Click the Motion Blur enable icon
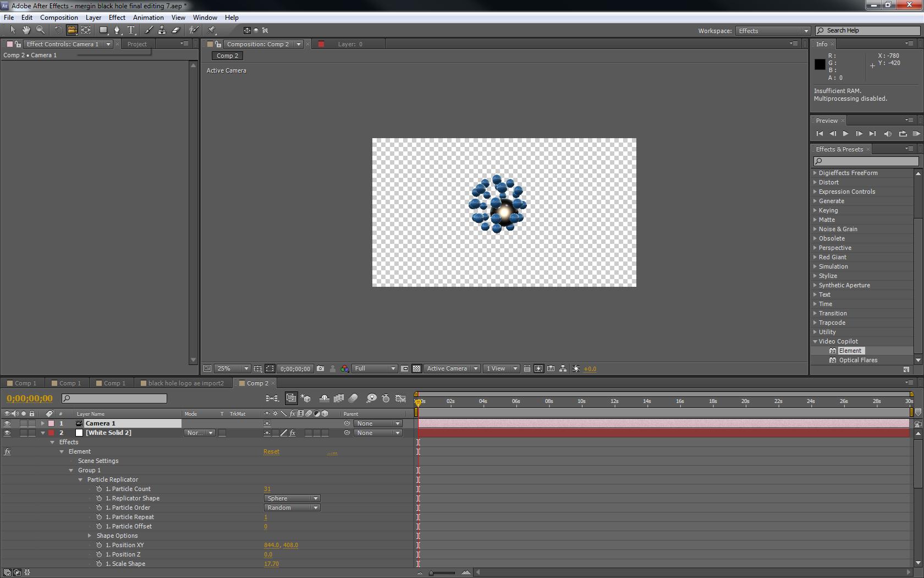924x578 pixels. (353, 399)
